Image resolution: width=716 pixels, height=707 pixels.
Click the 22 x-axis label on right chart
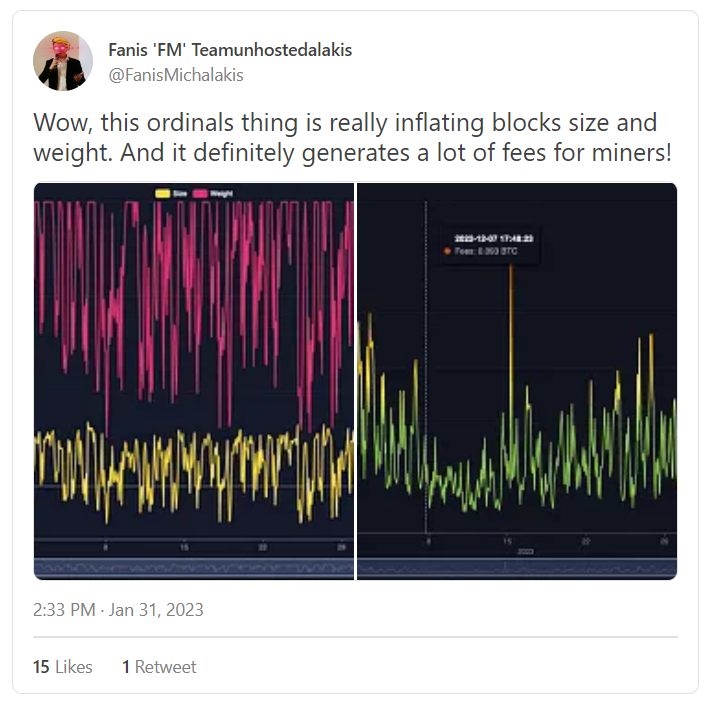coord(586,542)
